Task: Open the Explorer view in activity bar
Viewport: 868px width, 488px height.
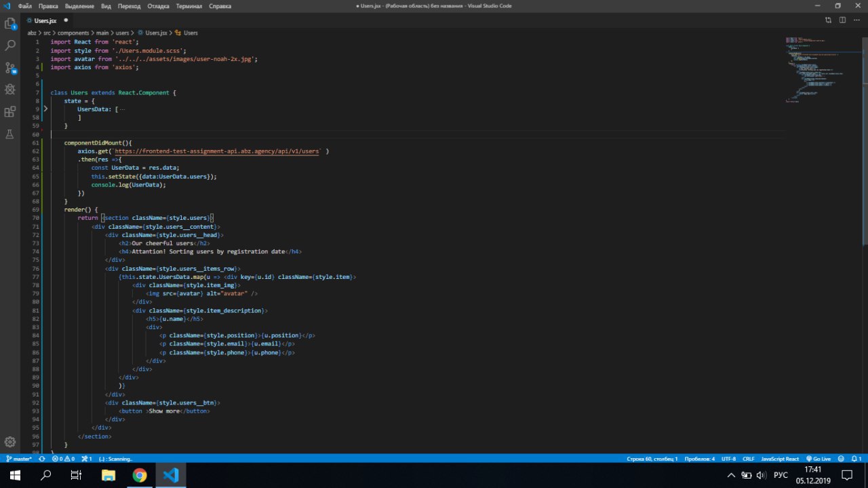Action: tap(10, 24)
